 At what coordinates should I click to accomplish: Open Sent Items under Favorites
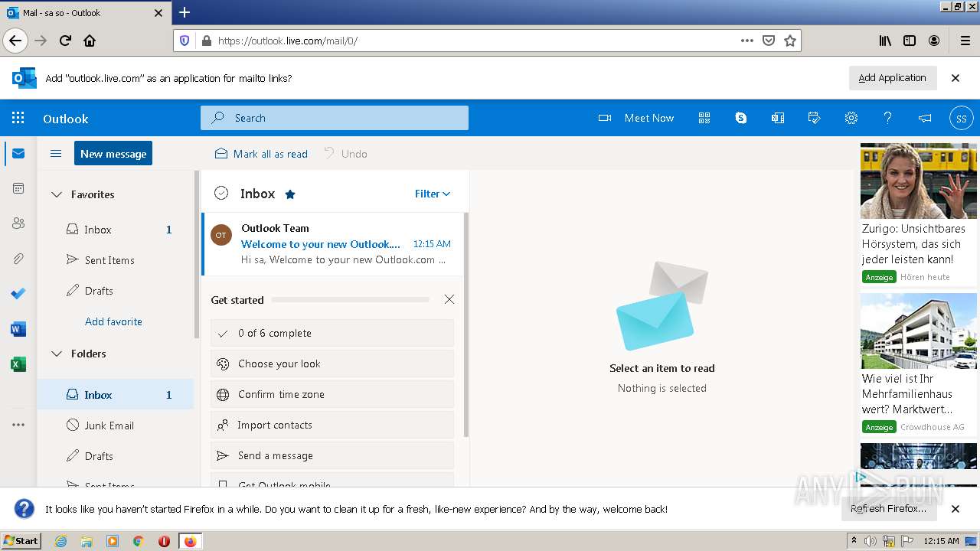pos(116,260)
